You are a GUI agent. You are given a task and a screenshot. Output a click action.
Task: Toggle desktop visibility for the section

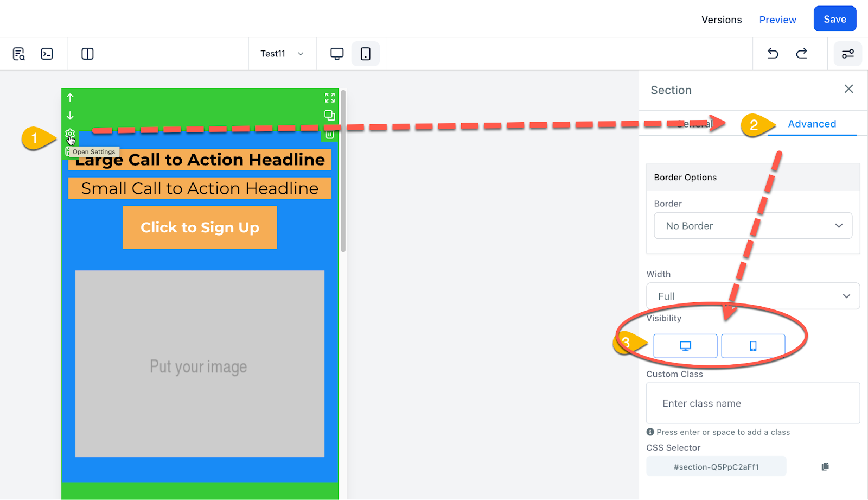pos(685,346)
